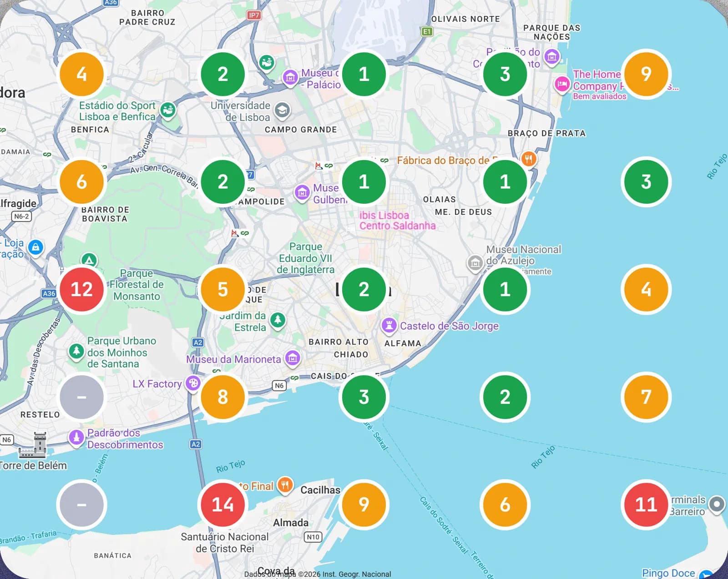Open the orange 4 cluster in the Tejo river
Viewport: 728px width, 579px height.
coord(646,289)
